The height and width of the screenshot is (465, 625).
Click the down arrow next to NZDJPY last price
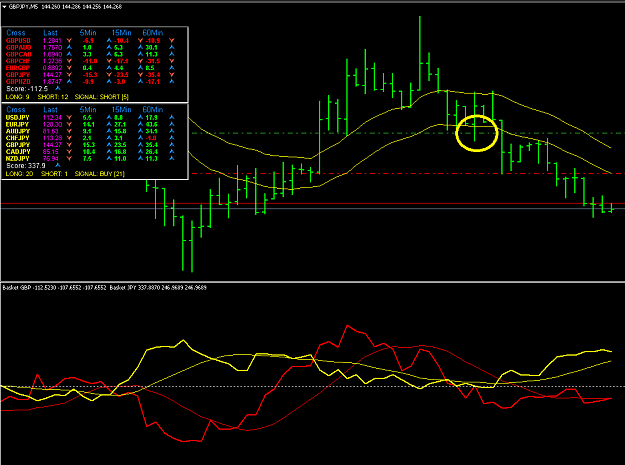pos(69,158)
